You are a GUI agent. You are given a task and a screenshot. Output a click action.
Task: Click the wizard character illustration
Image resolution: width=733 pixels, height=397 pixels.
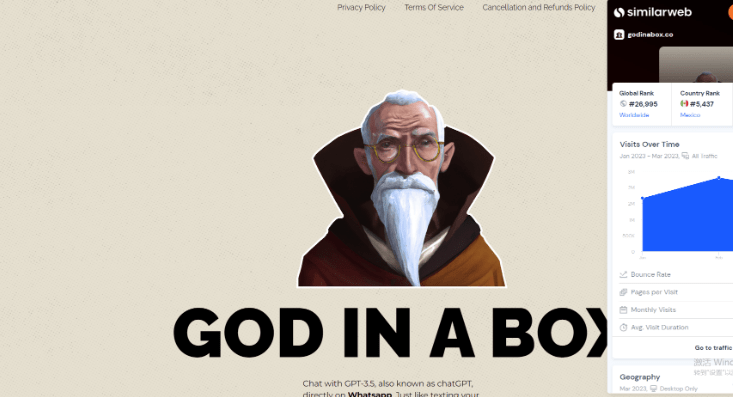pyautogui.click(x=402, y=188)
